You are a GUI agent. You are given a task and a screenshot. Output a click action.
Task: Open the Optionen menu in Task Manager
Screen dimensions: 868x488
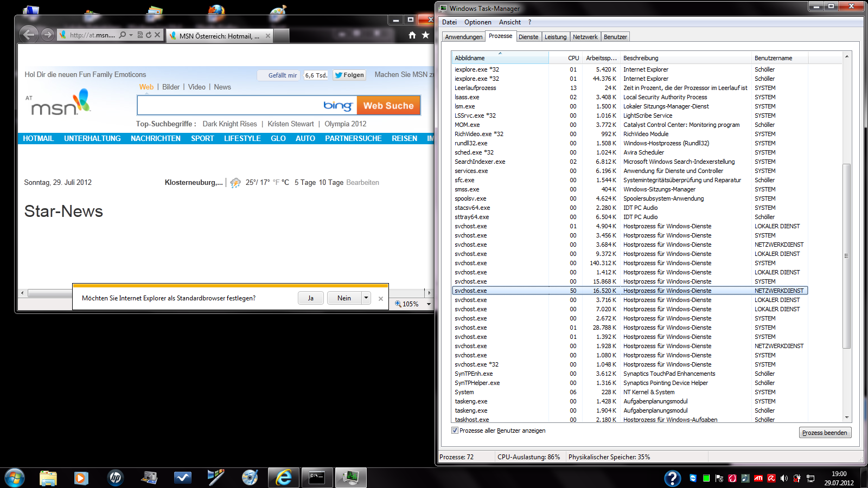click(x=478, y=22)
